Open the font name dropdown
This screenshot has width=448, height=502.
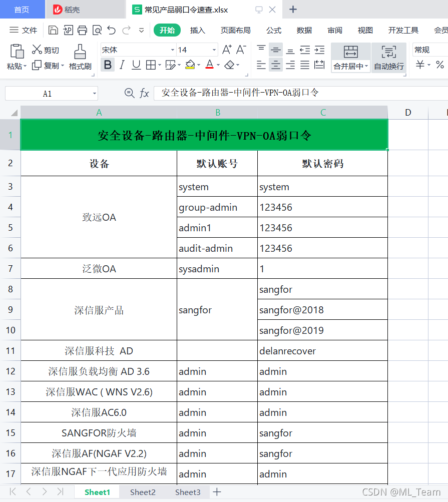coord(173,50)
